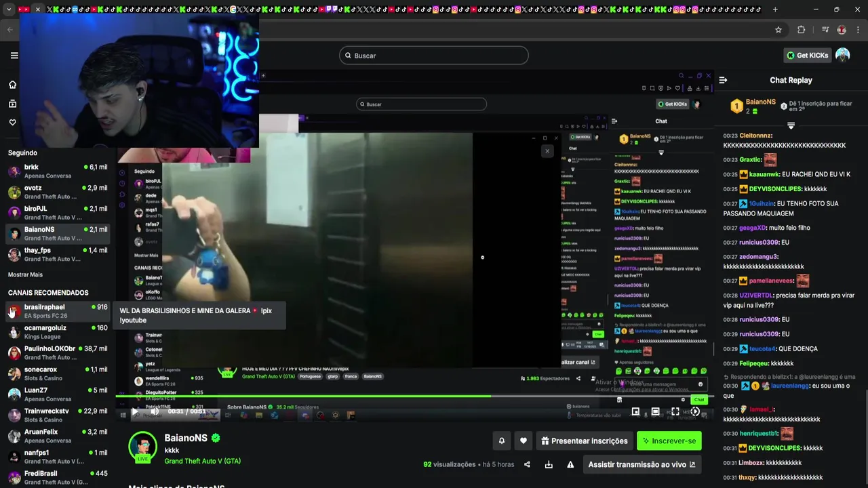Click 1Guihzin username in chat replay
Screen dimensions: 868x488
(762, 203)
